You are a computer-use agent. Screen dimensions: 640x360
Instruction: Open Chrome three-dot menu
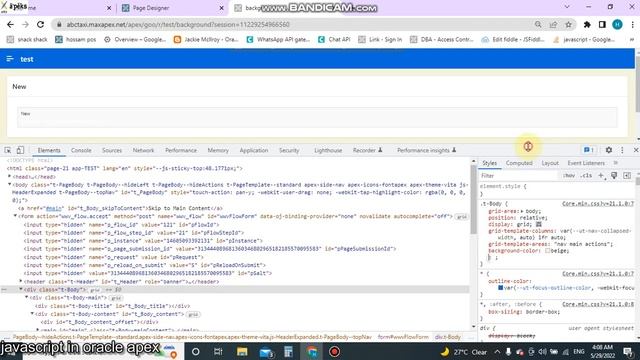[x=632, y=24]
